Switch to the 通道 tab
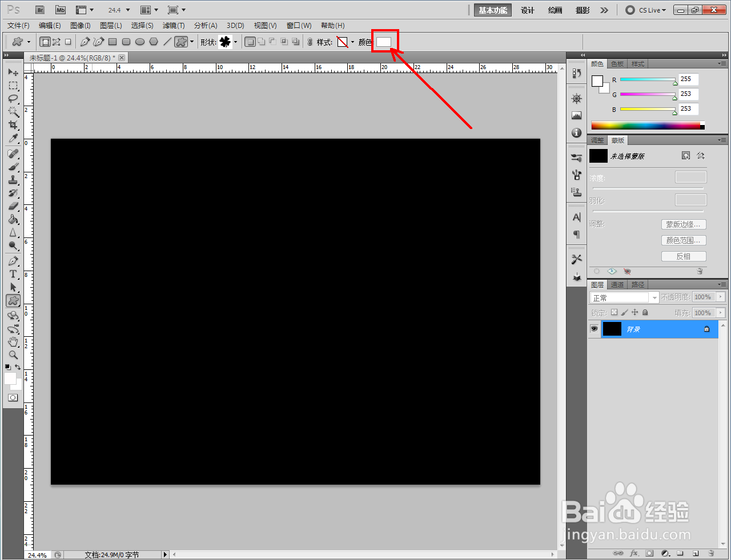 (x=617, y=285)
